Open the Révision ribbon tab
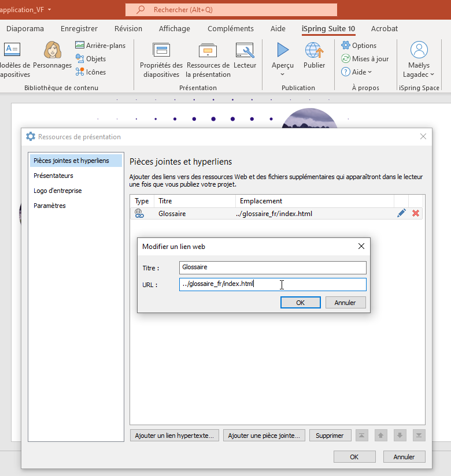This screenshot has height=476, width=451. 128,29
